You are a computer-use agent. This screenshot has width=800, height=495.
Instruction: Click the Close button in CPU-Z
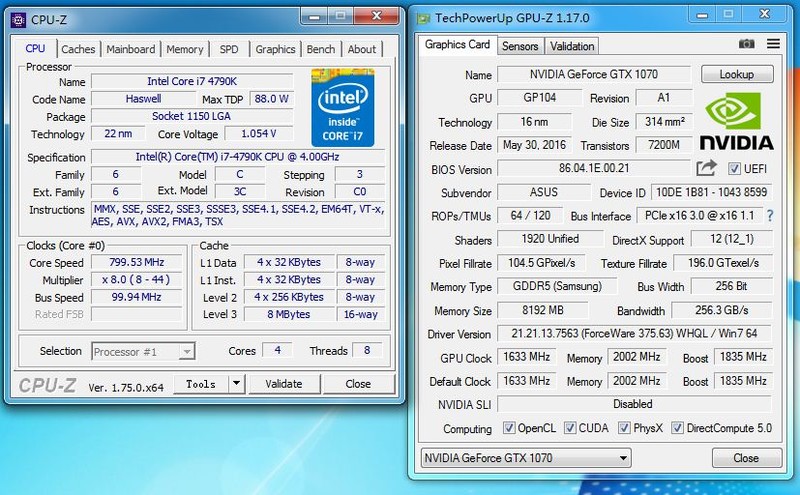click(358, 384)
